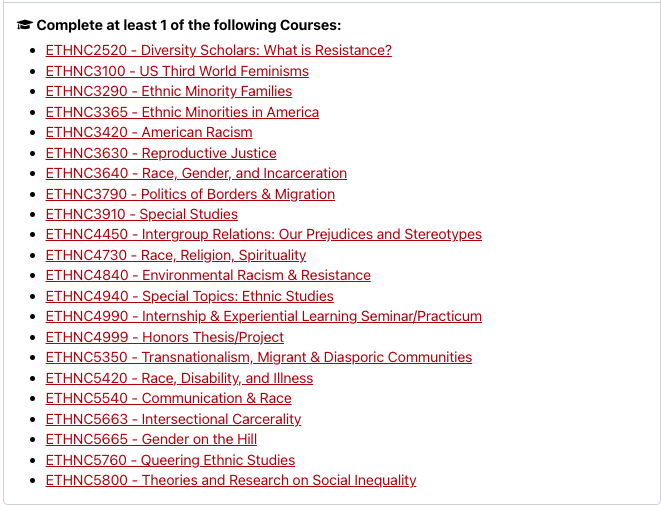Open ETHNC4840 Environmental Racism & Resistance
This screenshot has width=661, height=505.
[x=208, y=275]
